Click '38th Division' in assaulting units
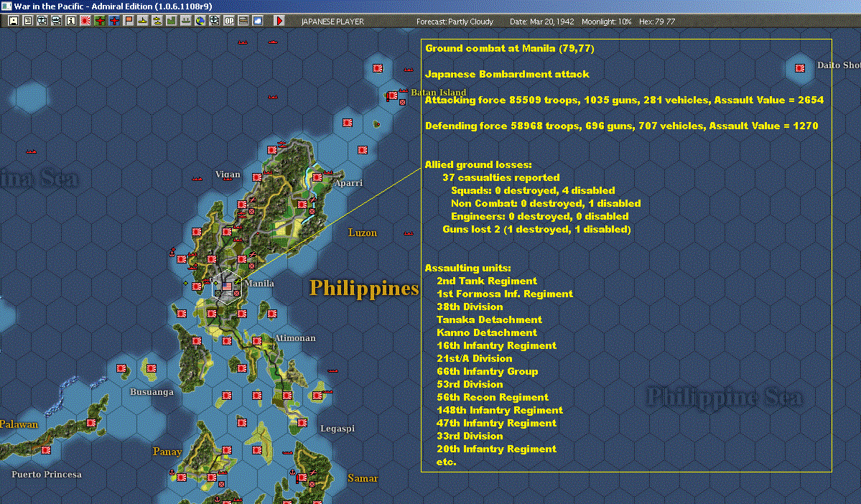861x504 pixels. tap(470, 307)
